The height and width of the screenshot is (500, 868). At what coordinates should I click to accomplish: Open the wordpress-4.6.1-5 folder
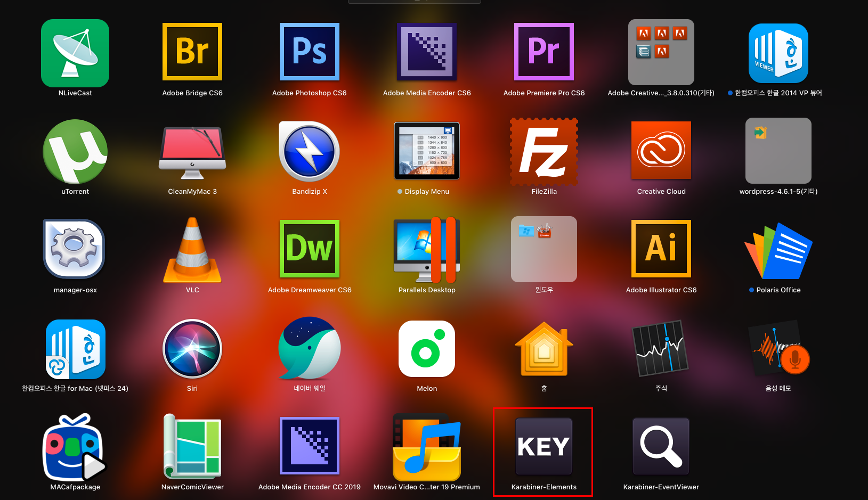pos(778,151)
